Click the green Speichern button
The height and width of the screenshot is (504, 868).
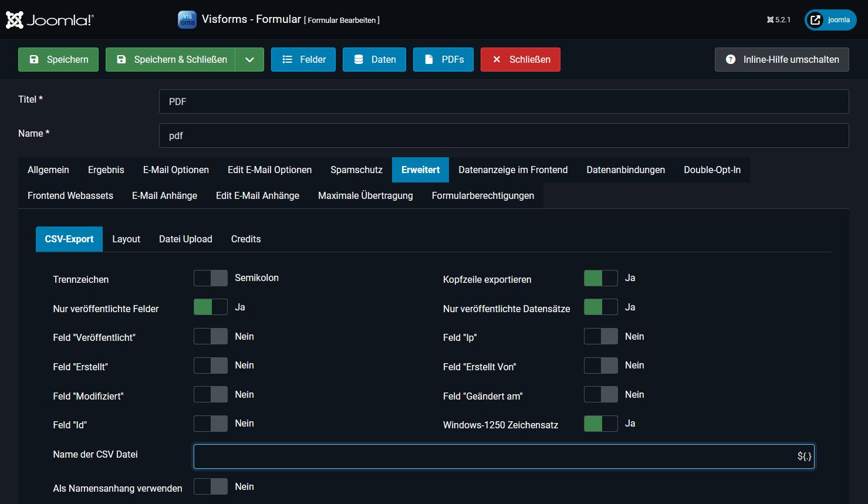click(x=58, y=59)
